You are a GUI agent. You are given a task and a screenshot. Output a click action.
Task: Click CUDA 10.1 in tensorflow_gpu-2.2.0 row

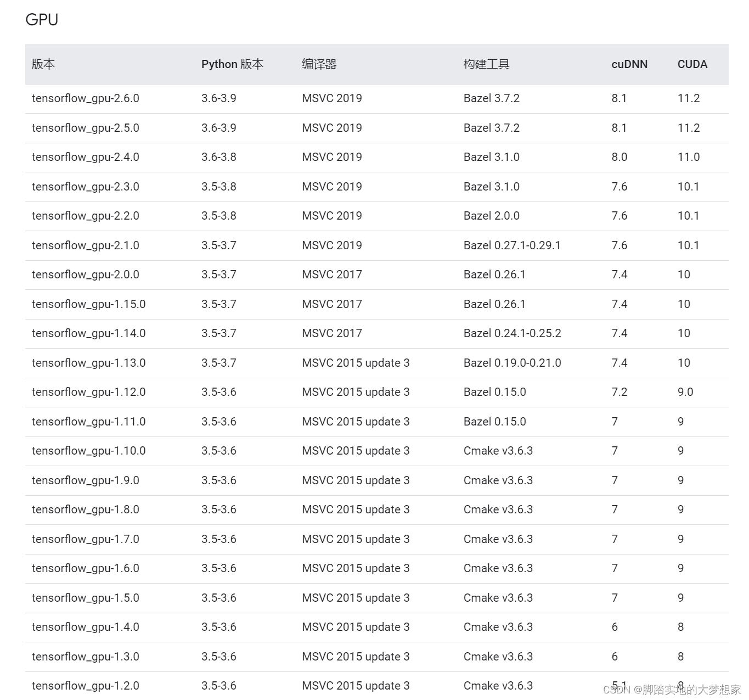coord(689,216)
